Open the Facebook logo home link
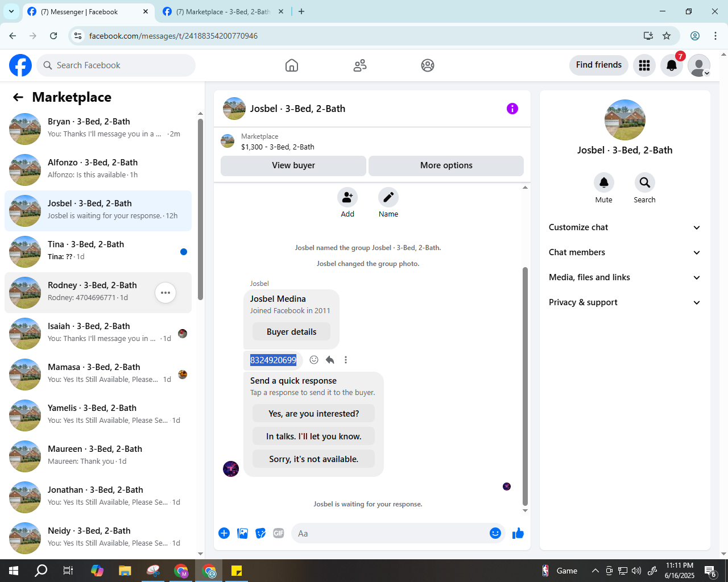The width and height of the screenshot is (728, 582). (x=20, y=65)
